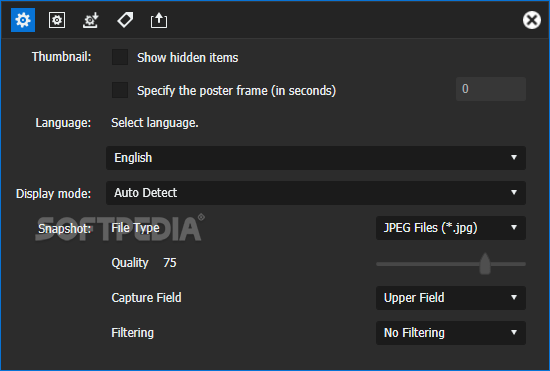Open the general settings gear tab

[x=23, y=20]
